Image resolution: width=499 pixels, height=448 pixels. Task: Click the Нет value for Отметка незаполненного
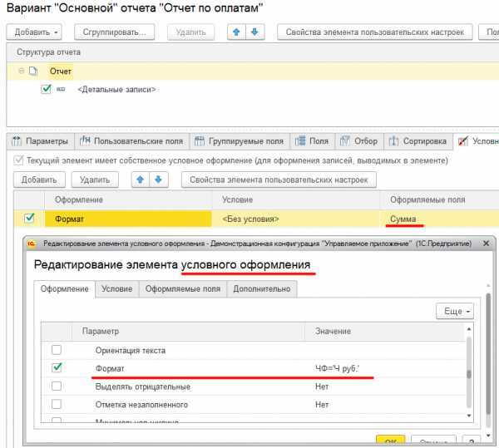point(322,405)
